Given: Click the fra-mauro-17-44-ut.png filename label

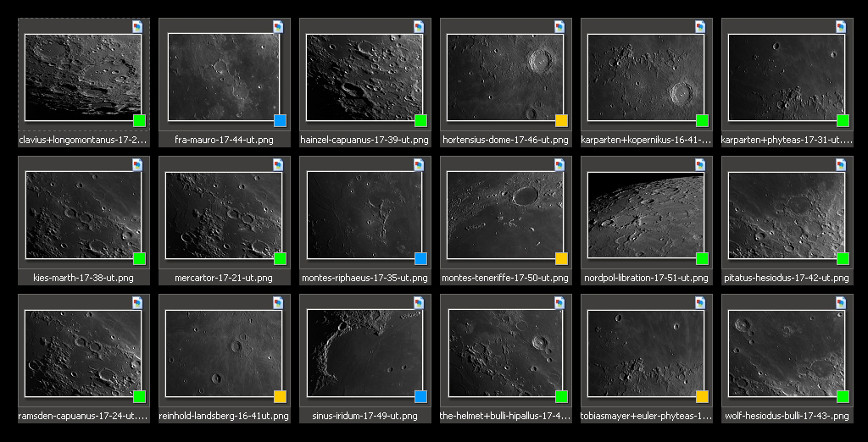Looking at the screenshot, I should 225,140.
